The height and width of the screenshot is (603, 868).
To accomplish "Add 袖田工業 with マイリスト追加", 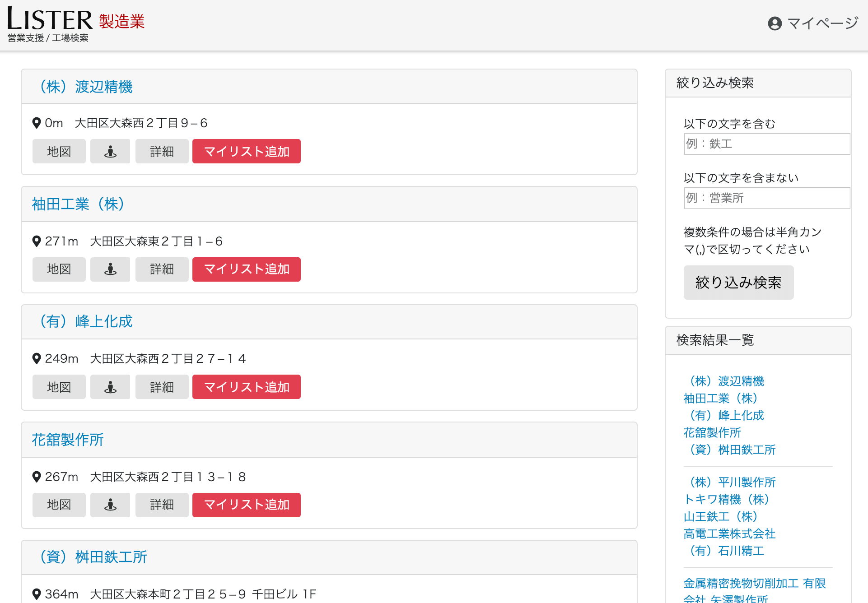I will point(247,269).
